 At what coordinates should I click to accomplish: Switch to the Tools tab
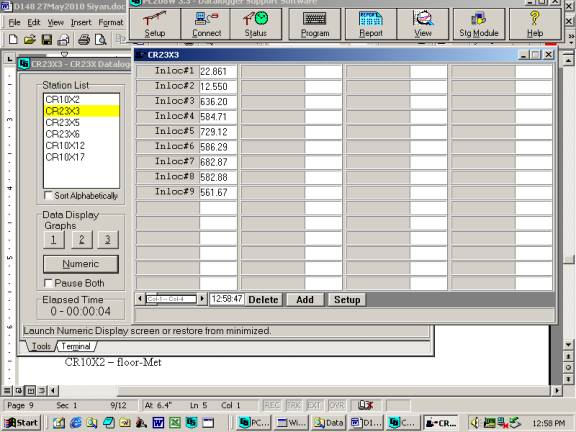(x=41, y=346)
